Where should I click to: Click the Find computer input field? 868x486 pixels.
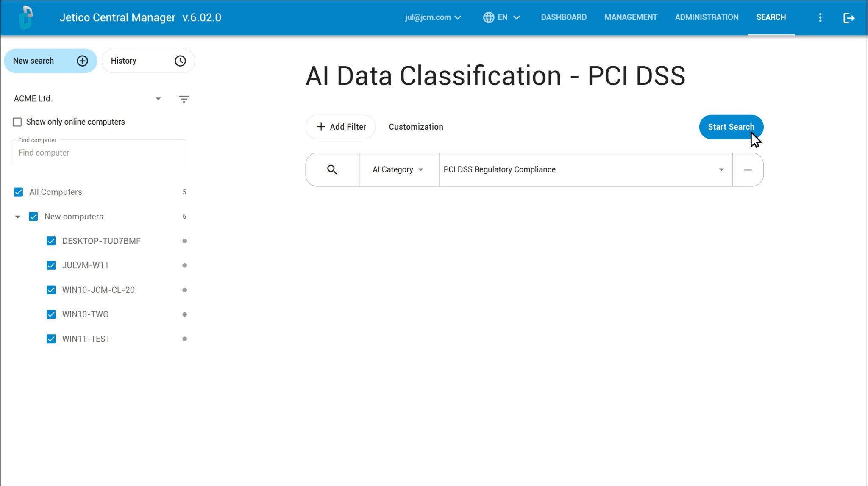(x=100, y=153)
